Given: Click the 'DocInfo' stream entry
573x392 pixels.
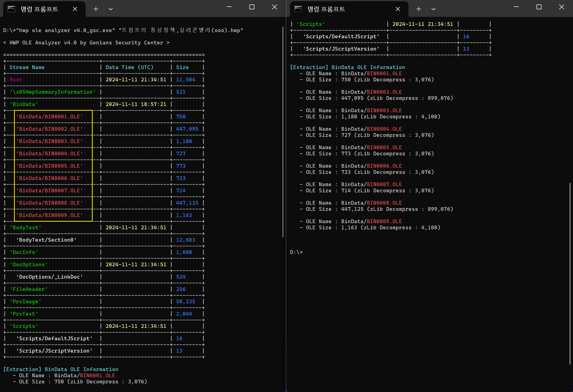Looking at the screenshot, I should (24, 252).
